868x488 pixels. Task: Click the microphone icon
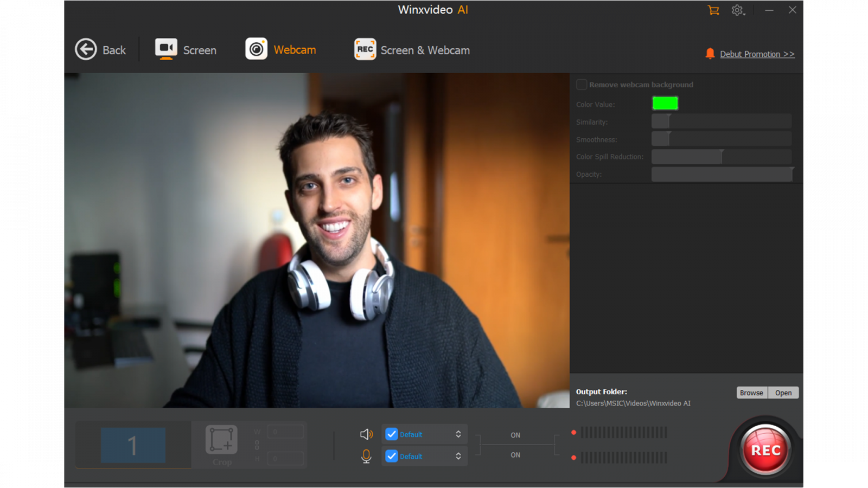tap(366, 457)
